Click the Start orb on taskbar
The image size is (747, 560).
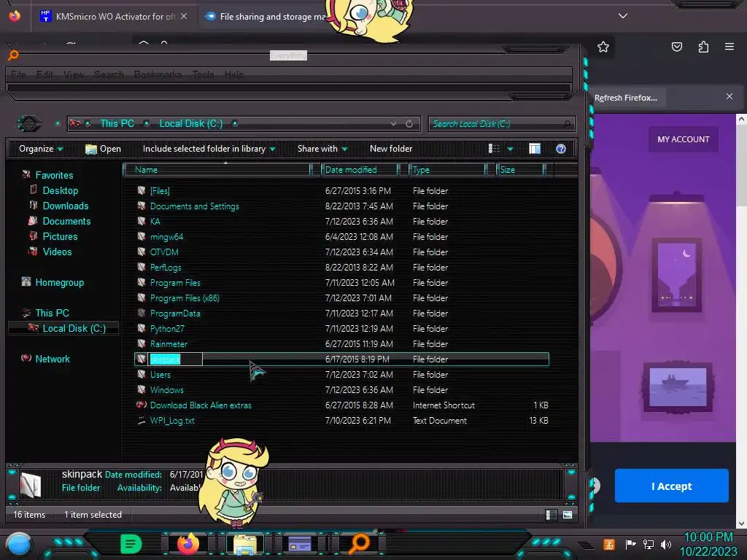pos(19,544)
